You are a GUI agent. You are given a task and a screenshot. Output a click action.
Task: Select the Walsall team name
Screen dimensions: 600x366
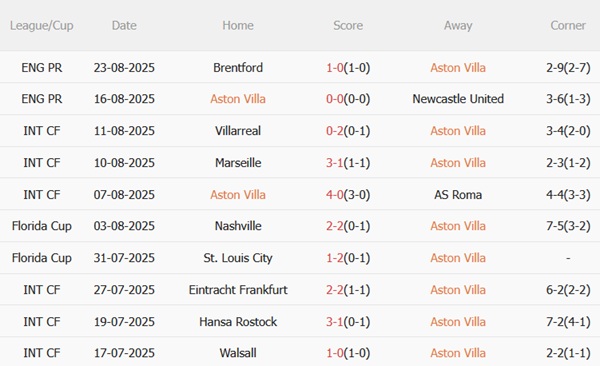click(x=238, y=353)
